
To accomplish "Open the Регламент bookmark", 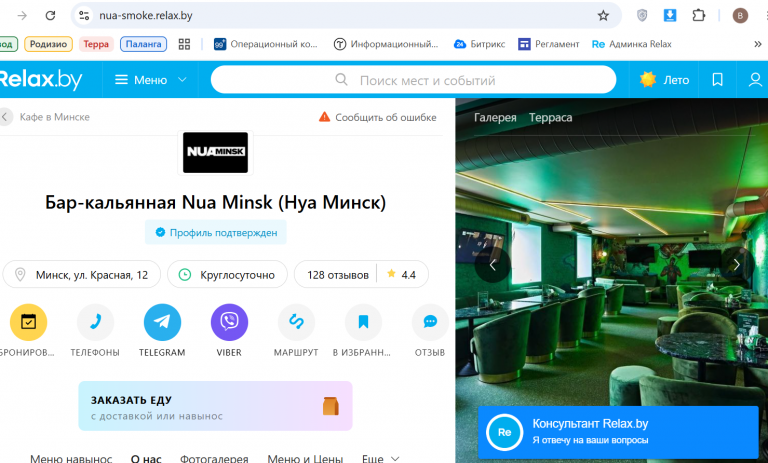I will click(549, 44).
